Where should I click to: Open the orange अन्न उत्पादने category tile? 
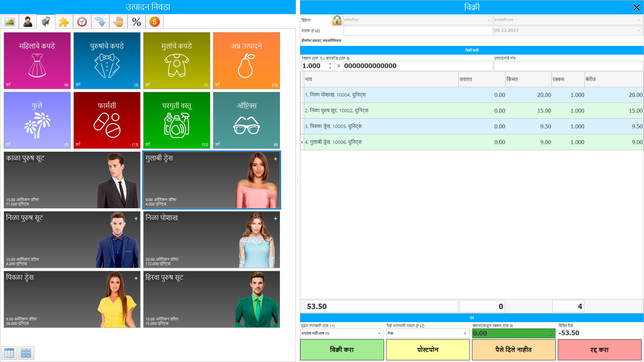[x=246, y=61]
